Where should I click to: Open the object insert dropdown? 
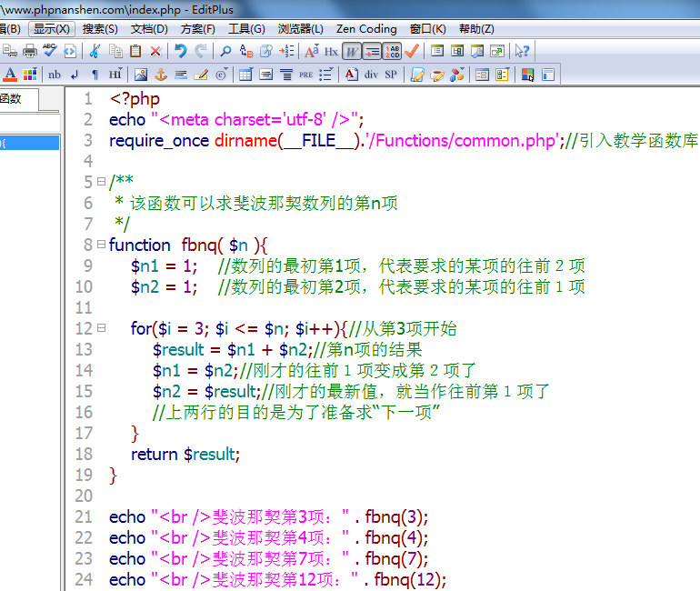[x=457, y=75]
